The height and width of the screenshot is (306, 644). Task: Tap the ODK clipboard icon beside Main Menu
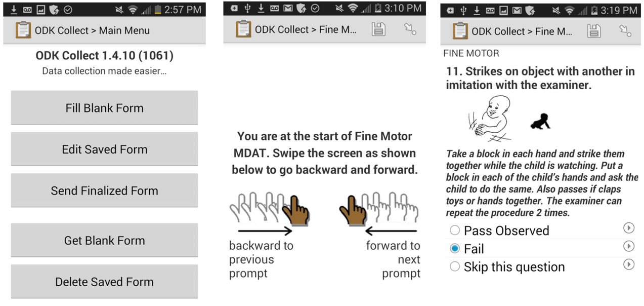[23, 30]
